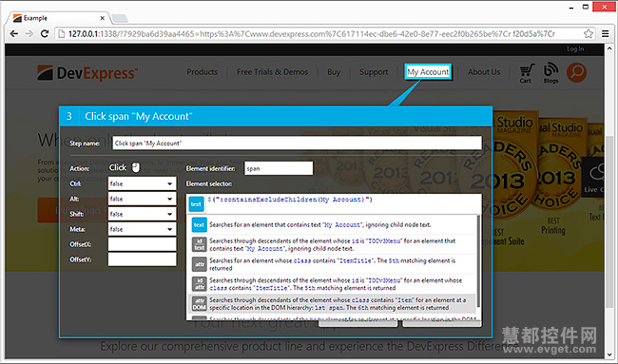Viewport: 618px width, 364px height.
Task: Reload the page with the refresh icon
Action: [x=45, y=34]
